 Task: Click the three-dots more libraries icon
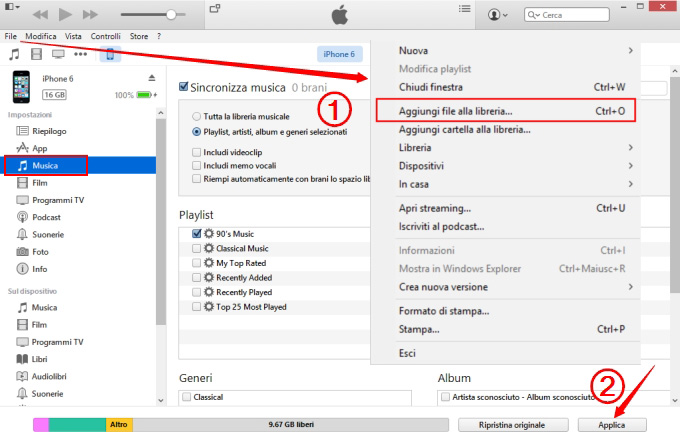point(80,54)
